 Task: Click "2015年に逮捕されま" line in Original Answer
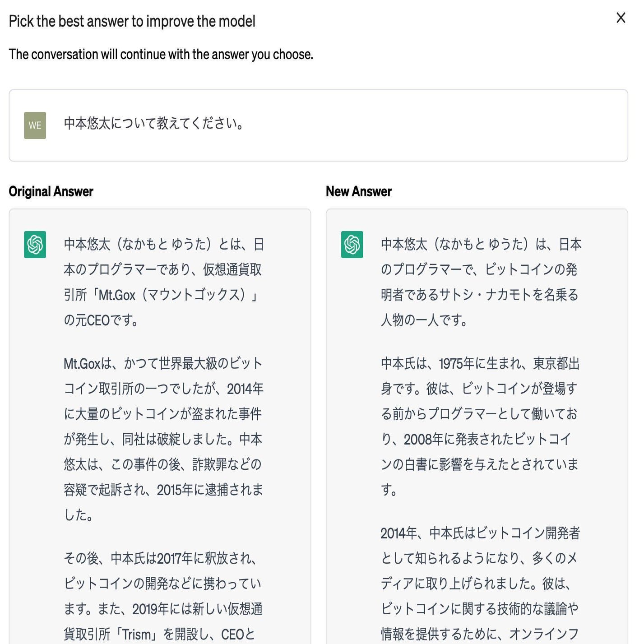click(x=163, y=490)
